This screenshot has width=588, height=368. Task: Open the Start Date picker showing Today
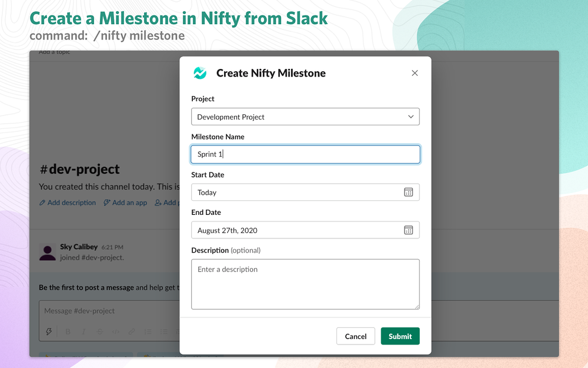(305, 193)
